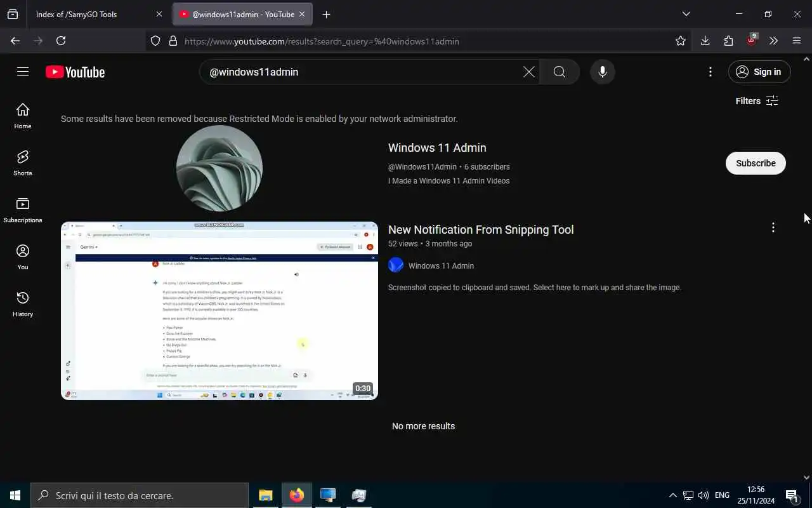Show more toolbar tools chevron
This screenshot has width=812, height=508.
click(773, 41)
